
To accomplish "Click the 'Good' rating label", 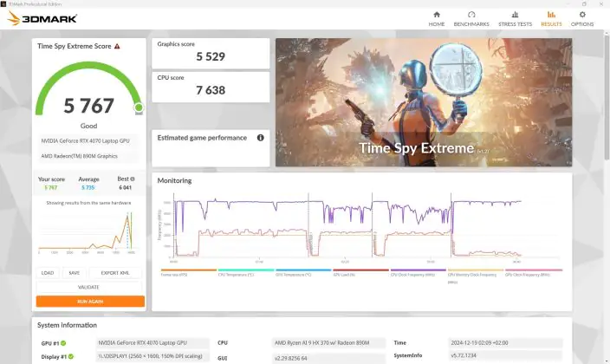I will point(88,126).
